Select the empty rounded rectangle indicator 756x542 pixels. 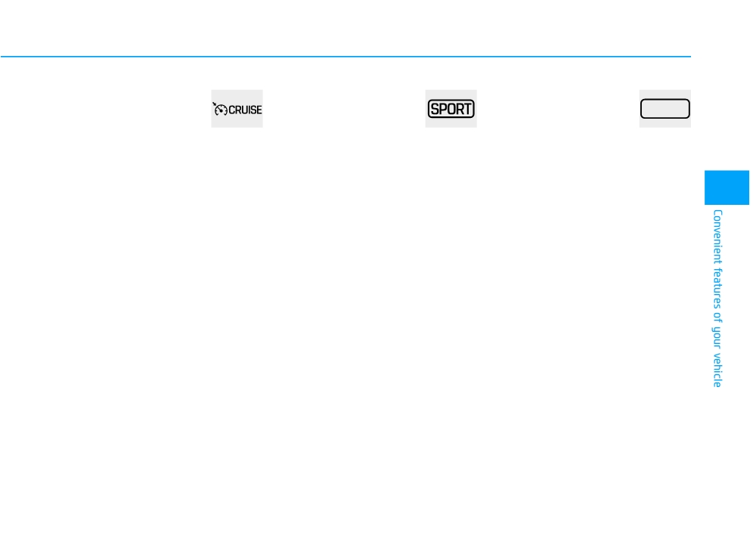click(665, 109)
